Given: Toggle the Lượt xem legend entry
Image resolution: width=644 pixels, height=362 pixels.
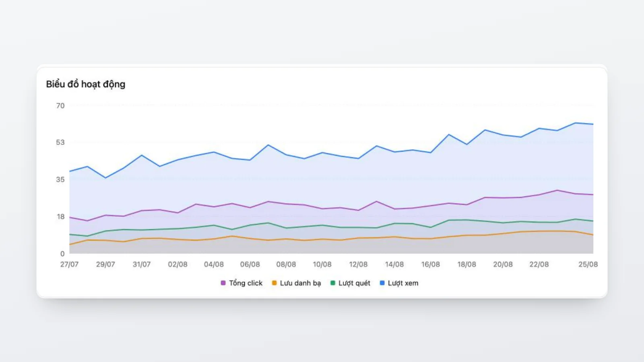Looking at the screenshot, I should click(399, 283).
